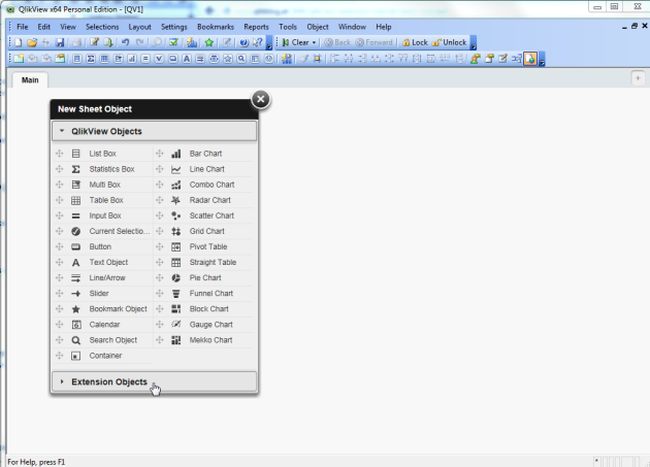Click the add sheet plus button at right
650x467 pixels.
coord(638,78)
